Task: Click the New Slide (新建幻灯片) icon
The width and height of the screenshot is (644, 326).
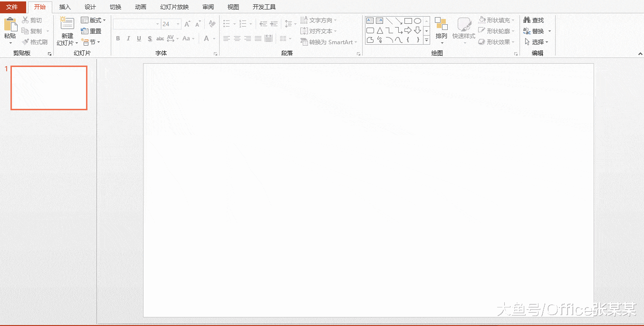Action: click(x=67, y=24)
